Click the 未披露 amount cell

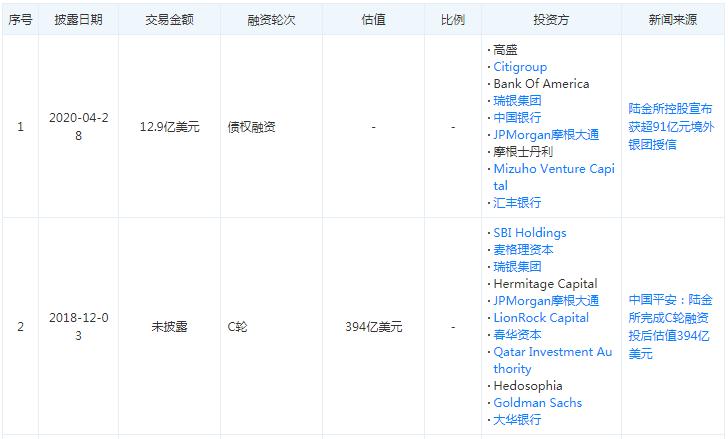169,327
